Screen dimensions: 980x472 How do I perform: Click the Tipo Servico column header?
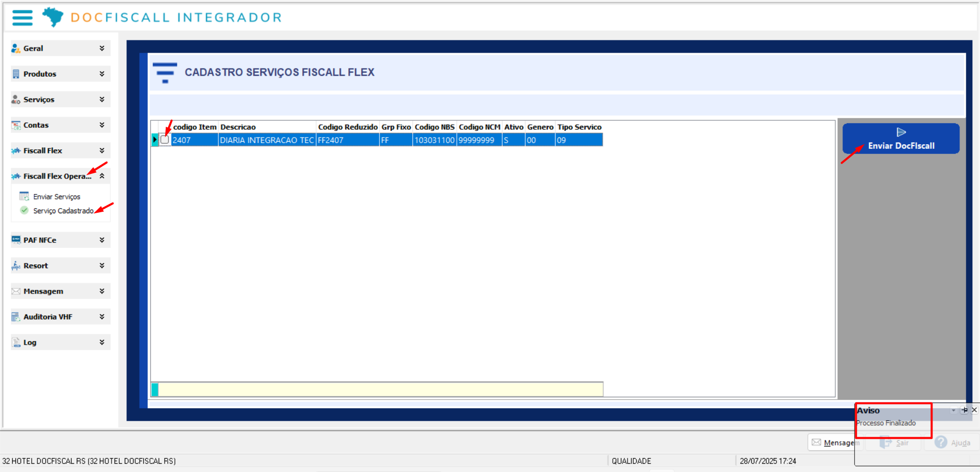click(580, 127)
